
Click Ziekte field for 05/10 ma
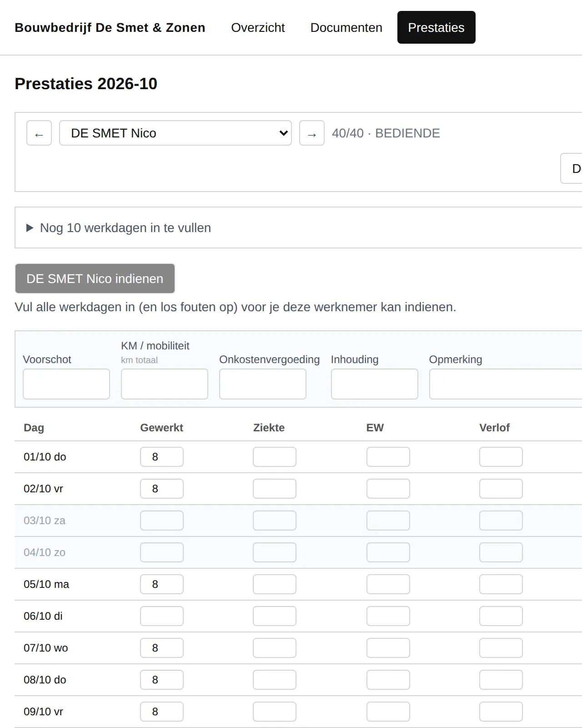275,584
